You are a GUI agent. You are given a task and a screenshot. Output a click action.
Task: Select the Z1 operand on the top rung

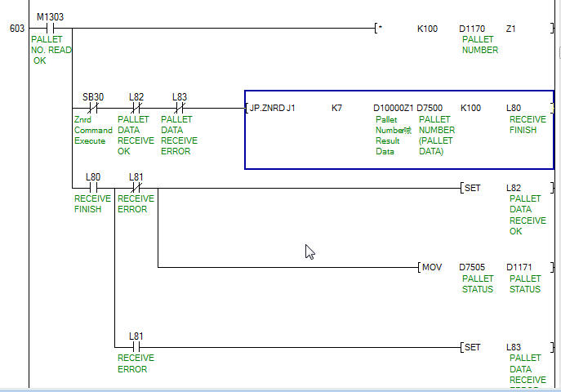point(511,29)
